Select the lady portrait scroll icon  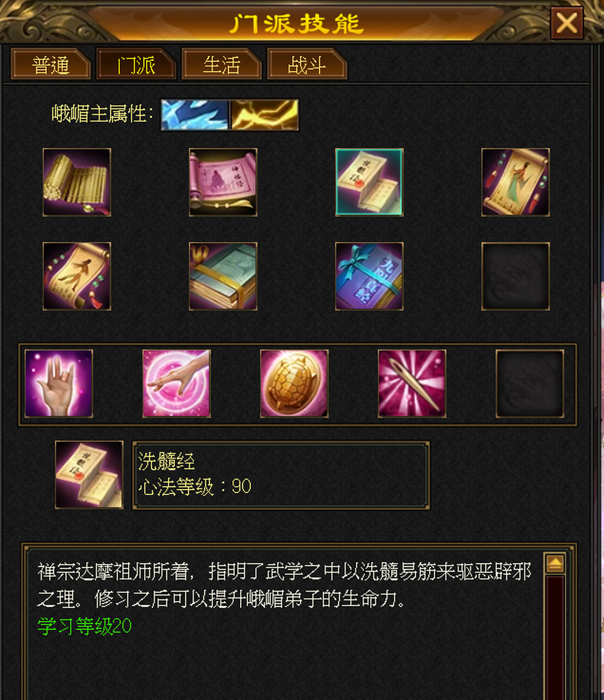click(515, 182)
